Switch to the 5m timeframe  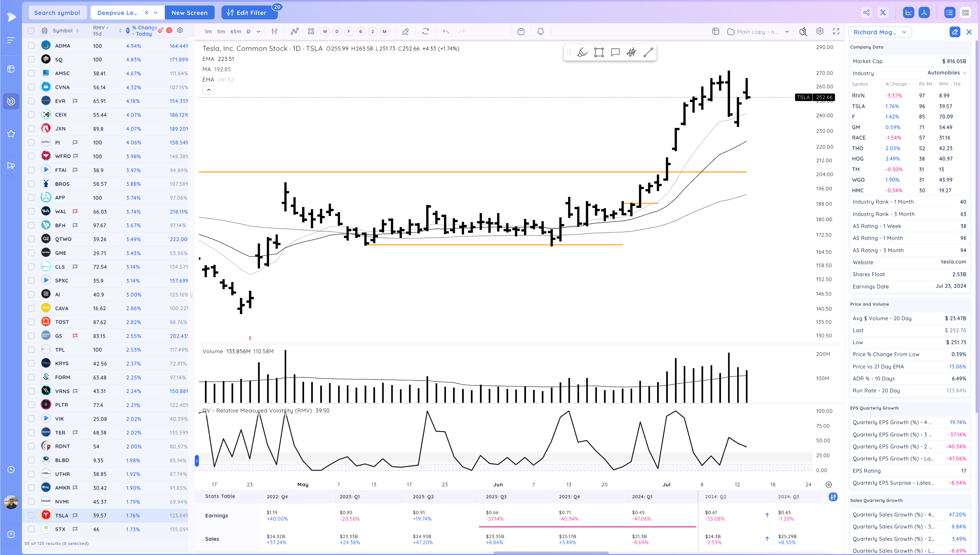[221, 32]
